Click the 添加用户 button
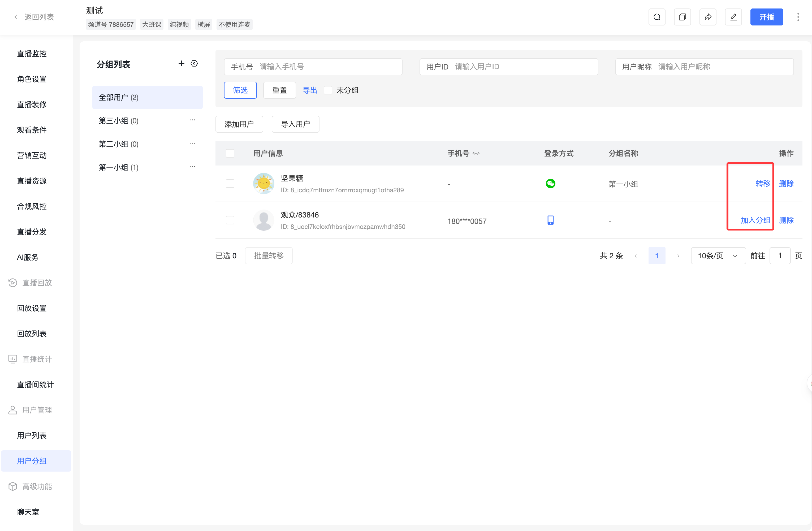Screen dimensions: 812x531 (239, 124)
